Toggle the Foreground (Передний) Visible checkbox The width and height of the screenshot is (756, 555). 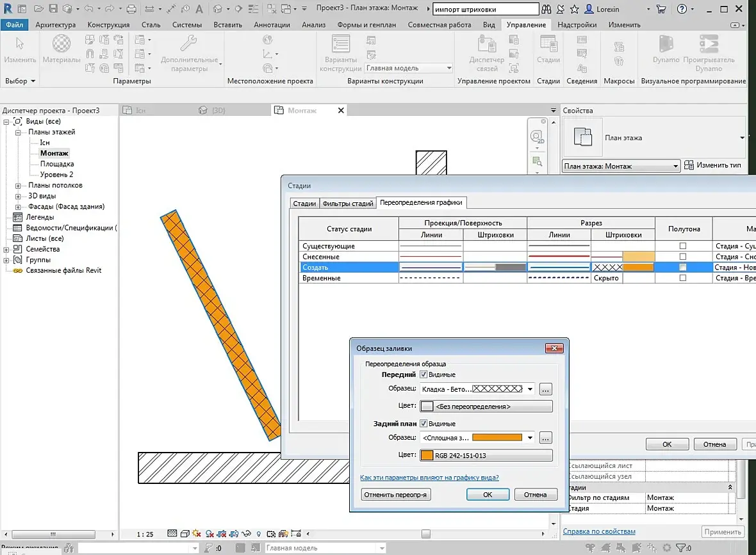click(423, 374)
